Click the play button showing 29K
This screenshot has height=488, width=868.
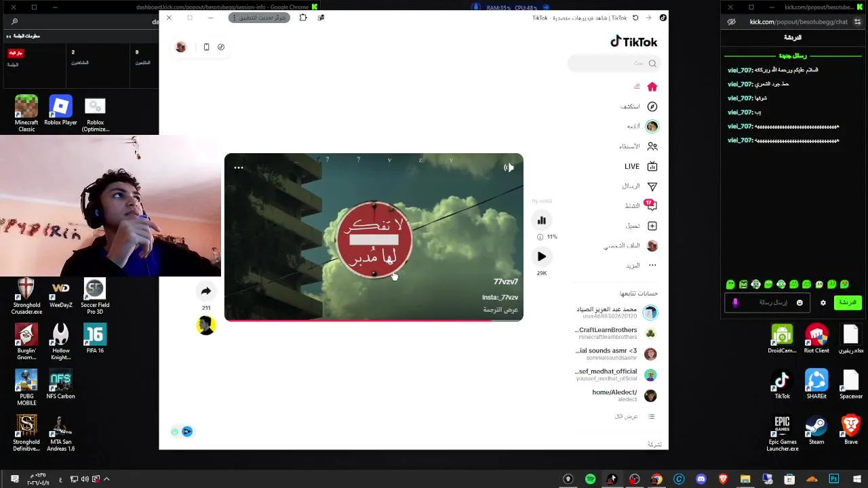coord(542,256)
